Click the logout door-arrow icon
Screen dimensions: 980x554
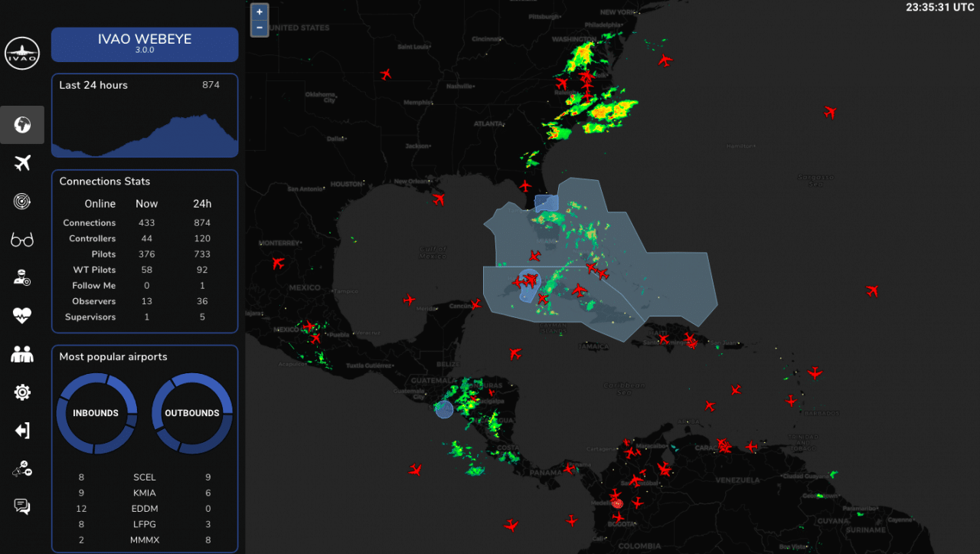pyautogui.click(x=22, y=431)
